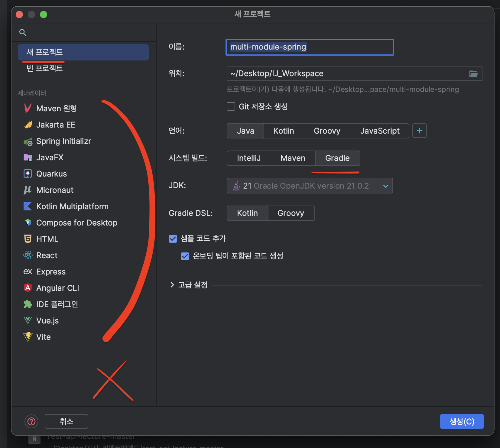The width and height of the screenshot is (500, 448).
Task: Toggle 온보딩 팁이 포함된 코드 생성 checkbox
Action: coord(185,256)
